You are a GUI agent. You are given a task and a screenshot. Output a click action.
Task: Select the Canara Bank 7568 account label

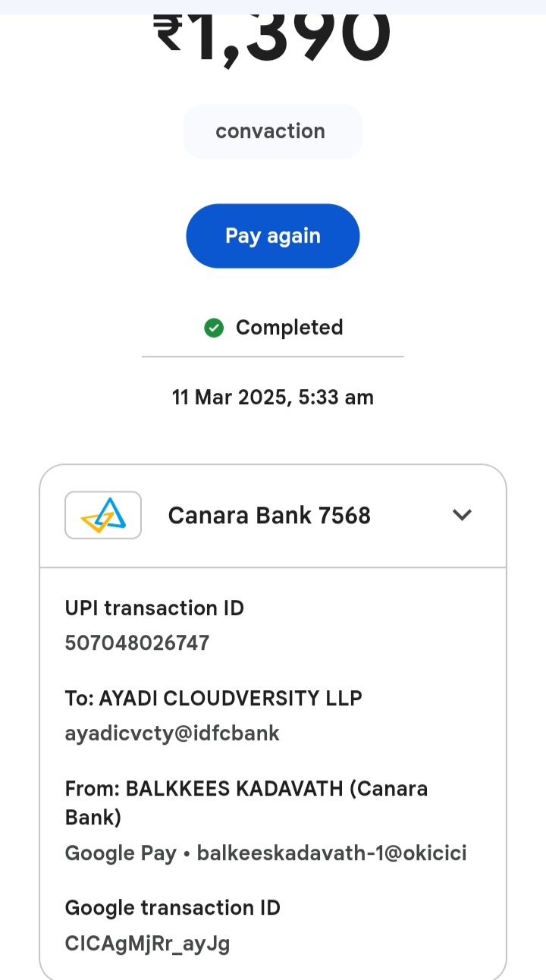coord(269,515)
